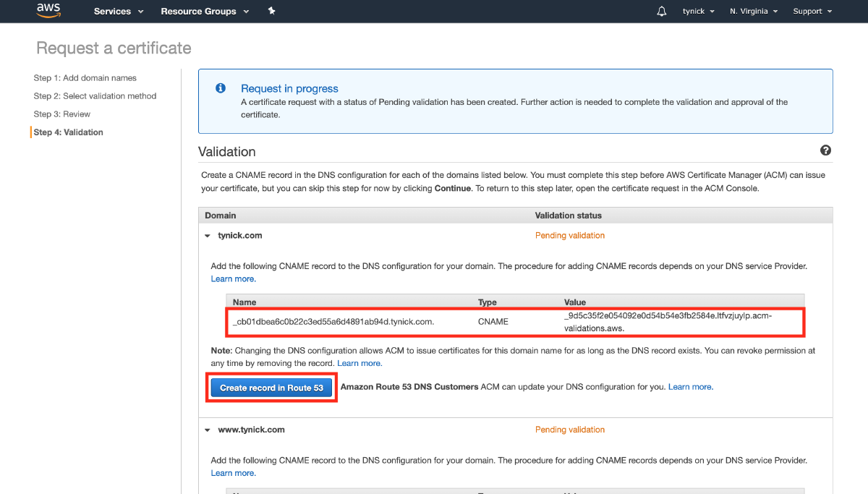The height and width of the screenshot is (494, 868).
Task: Click Pending validation status for tynick.com
Action: tap(570, 236)
